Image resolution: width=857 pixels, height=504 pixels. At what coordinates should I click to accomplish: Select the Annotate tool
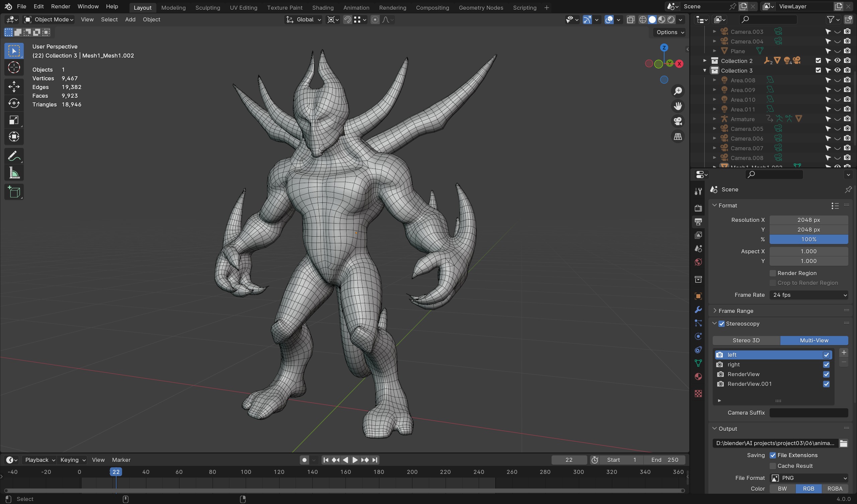tap(14, 156)
